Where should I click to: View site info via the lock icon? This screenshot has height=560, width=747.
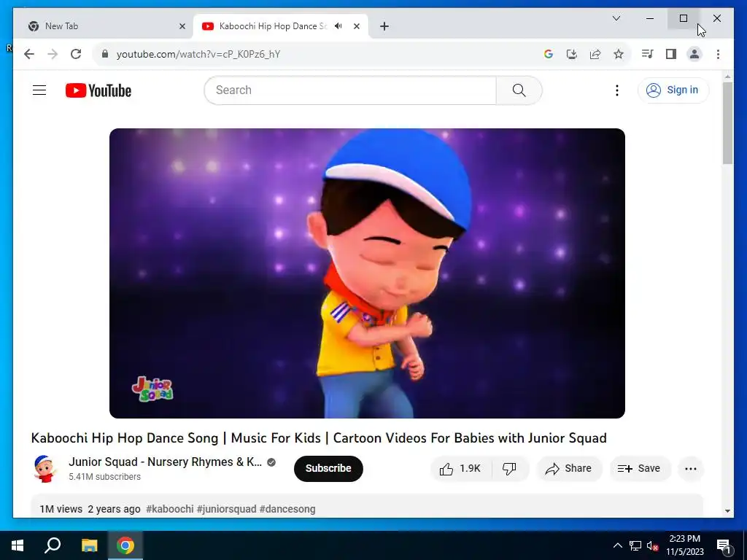pyautogui.click(x=105, y=54)
